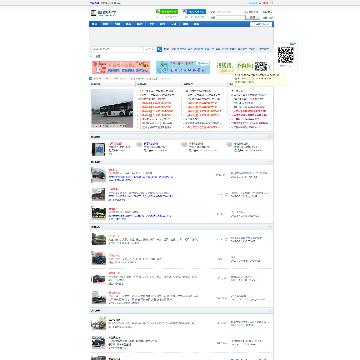This screenshot has width=360, height=360.
Task: Click the quick navigation box at navbar right end
Action: click(261, 24)
